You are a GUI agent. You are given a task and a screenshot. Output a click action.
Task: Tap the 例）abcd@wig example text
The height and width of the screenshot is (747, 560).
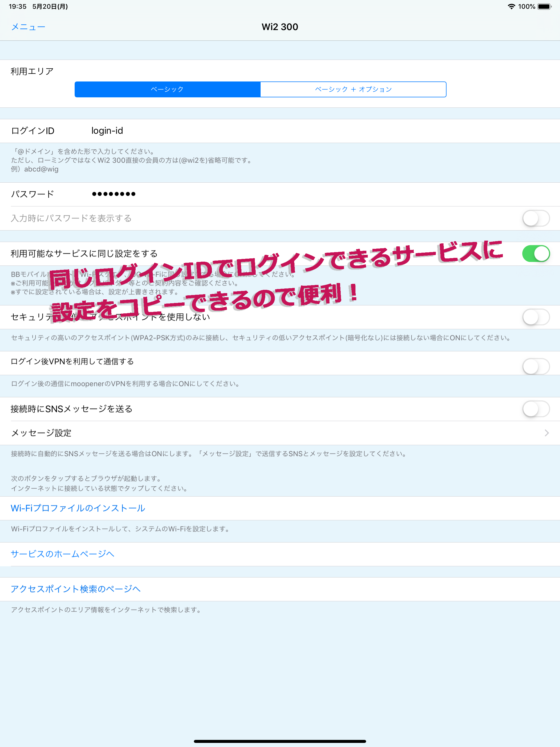[x=35, y=169]
